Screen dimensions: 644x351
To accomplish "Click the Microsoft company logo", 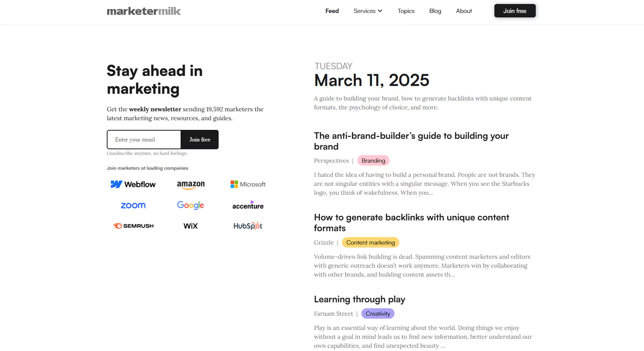I will click(248, 184).
